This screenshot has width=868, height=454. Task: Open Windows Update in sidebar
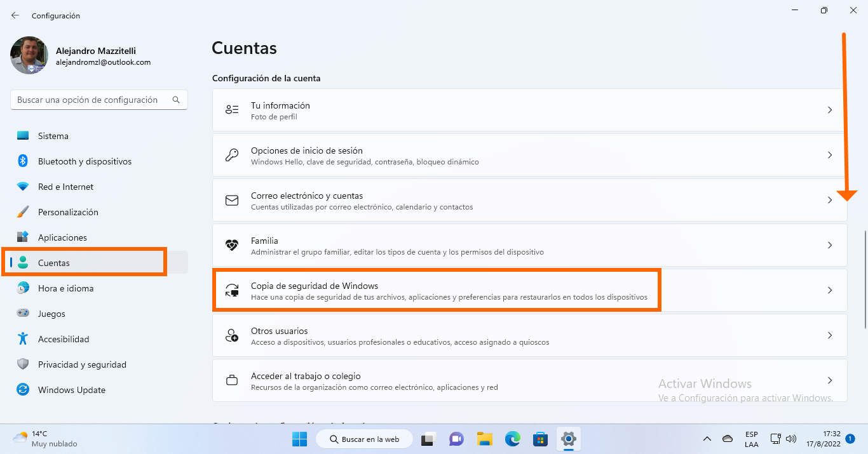[99, 390]
